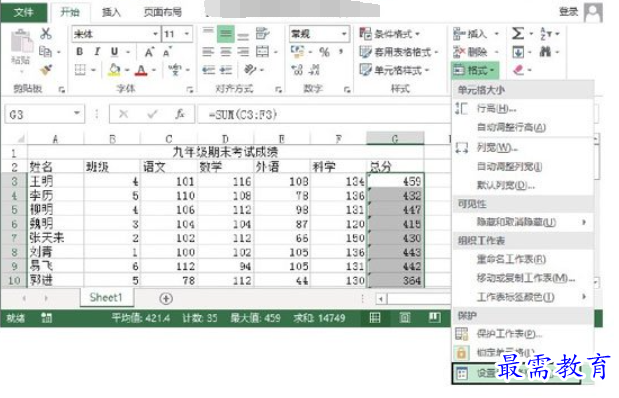This screenshot has height=398, width=619.
Task: Click the Find binoculars icon
Action: click(x=546, y=52)
